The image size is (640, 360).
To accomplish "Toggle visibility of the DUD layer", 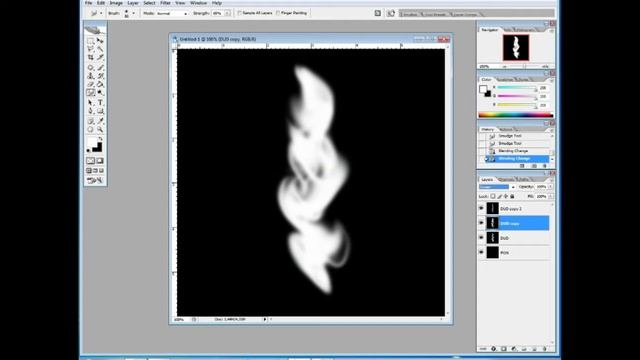I will 482,238.
